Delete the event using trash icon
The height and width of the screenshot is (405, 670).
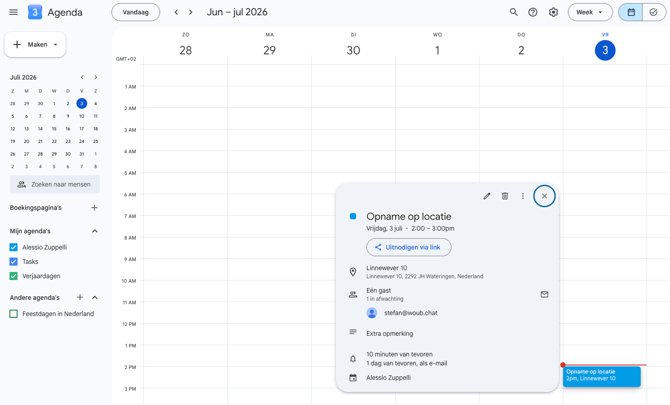tap(505, 196)
